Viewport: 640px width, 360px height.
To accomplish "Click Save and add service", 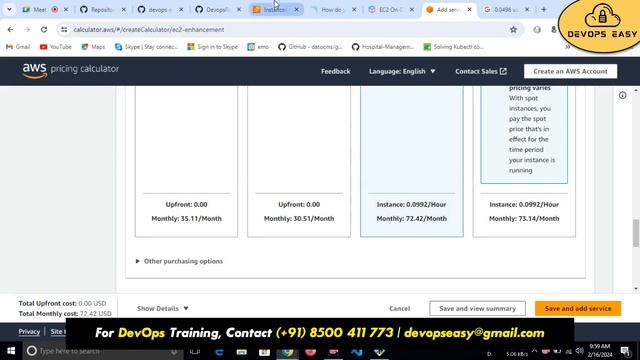I will pyautogui.click(x=578, y=309).
